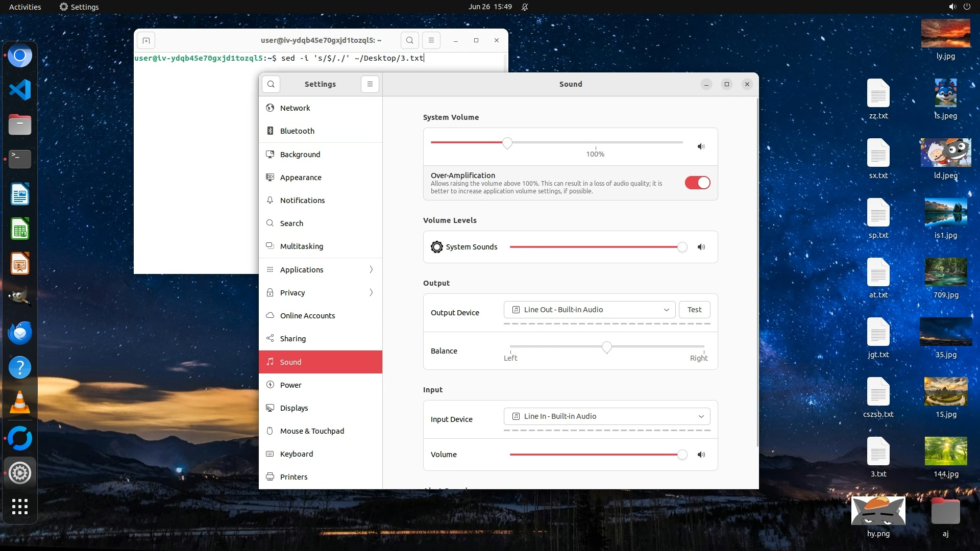
Task: Toggle the do-not-disturb bell in top bar
Action: pyautogui.click(x=525, y=7)
